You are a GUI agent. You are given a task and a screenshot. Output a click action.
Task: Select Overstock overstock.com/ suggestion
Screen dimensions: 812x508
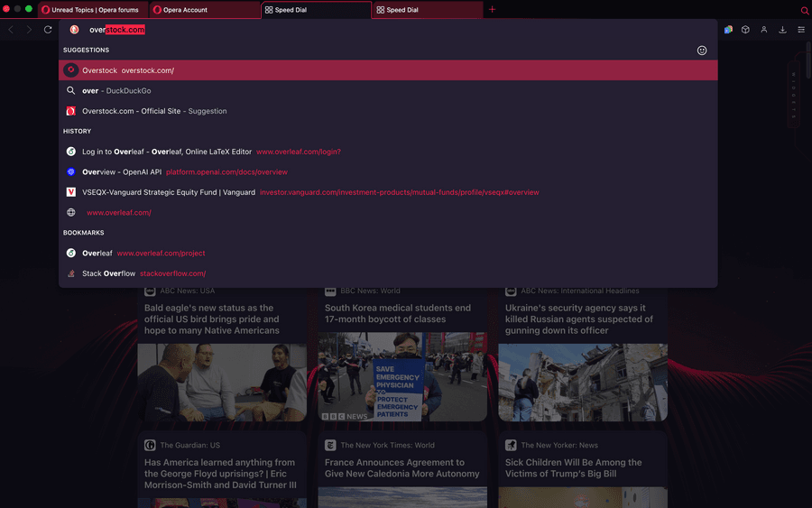[388, 69]
